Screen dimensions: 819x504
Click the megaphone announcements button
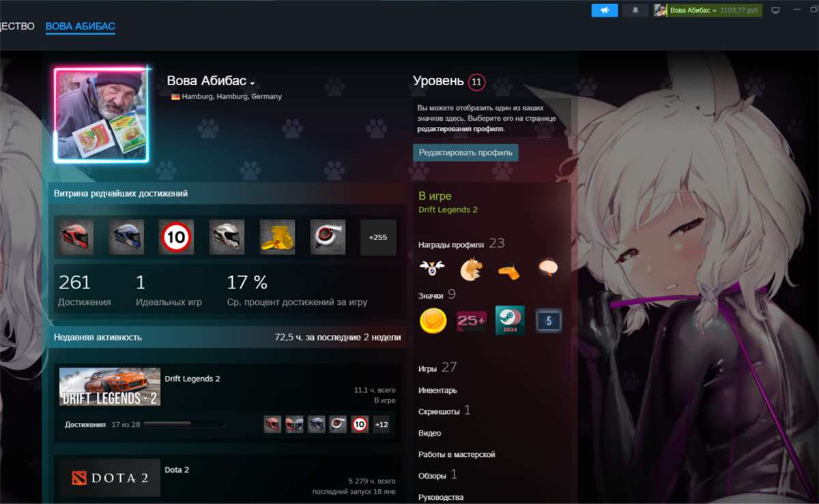604,10
